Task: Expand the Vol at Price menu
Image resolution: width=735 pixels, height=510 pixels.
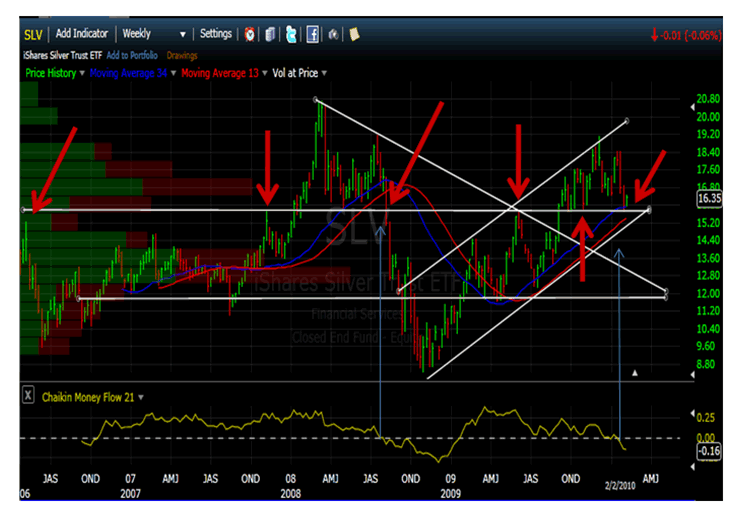Action: [x=324, y=73]
